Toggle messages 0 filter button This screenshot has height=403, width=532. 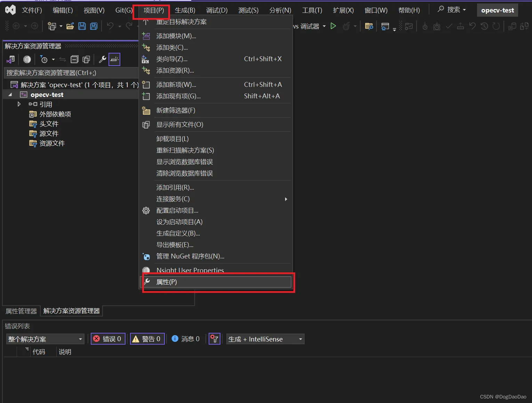pos(186,339)
